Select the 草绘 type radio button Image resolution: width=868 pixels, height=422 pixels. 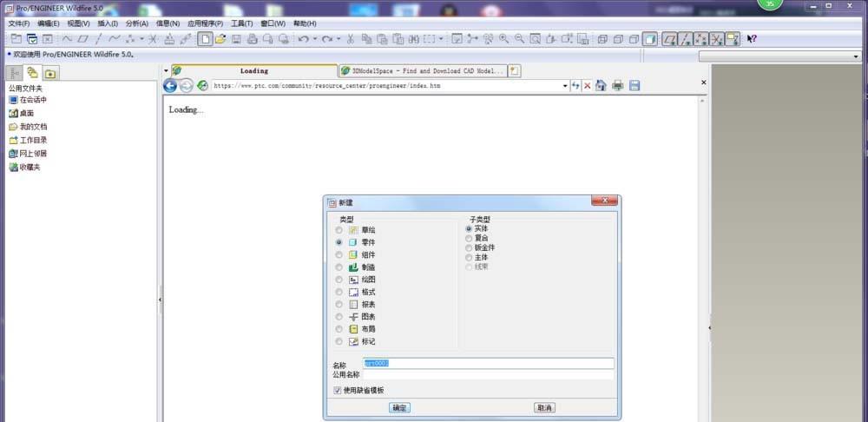[339, 230]
